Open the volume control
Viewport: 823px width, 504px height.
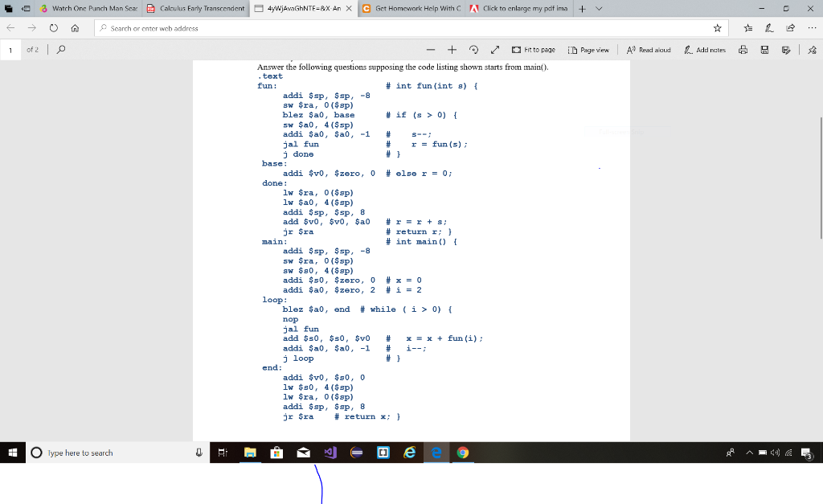[x=776, y=453]
